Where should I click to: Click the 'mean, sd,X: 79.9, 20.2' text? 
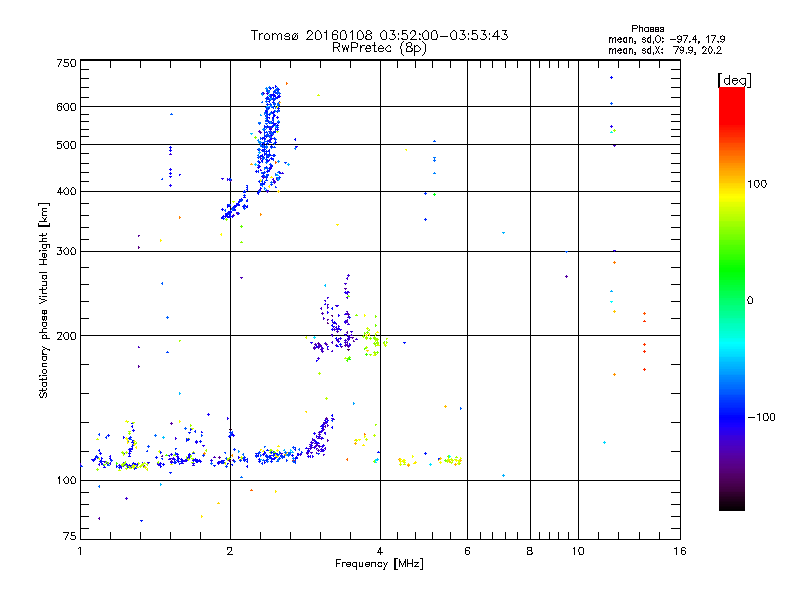665,50
